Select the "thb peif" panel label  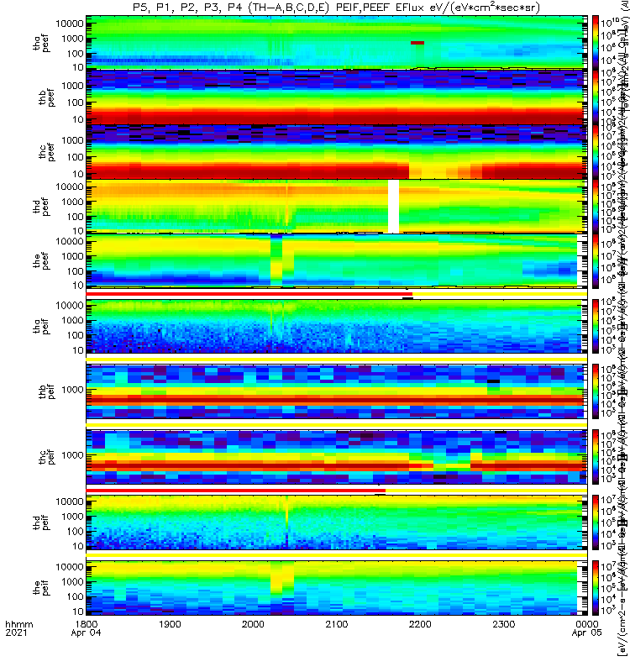(x=47, y=391)
